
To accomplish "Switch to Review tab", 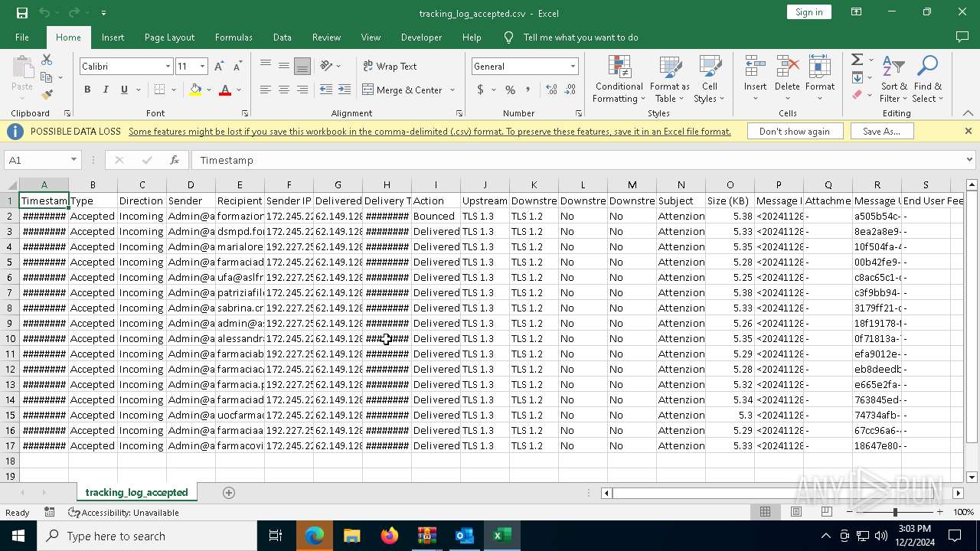I will click(x=326, y=37).
